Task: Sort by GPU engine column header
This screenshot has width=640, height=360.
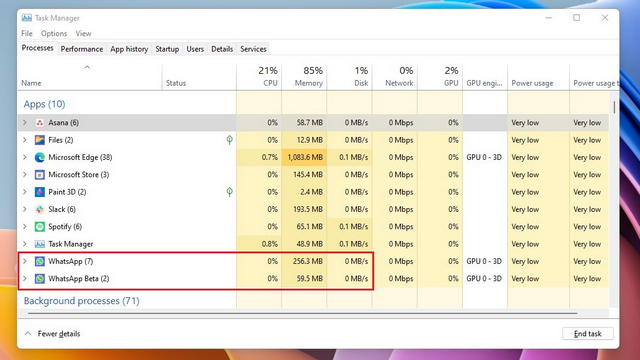Action: (485, 78)
